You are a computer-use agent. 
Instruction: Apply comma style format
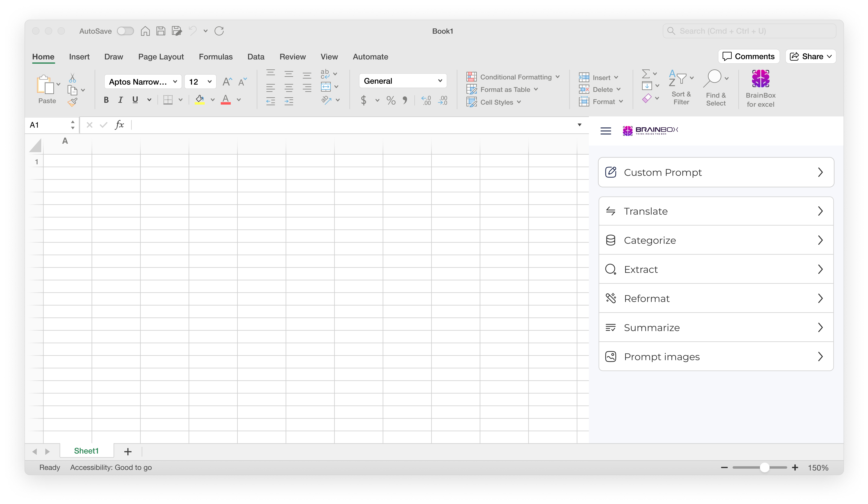(405, 100)
